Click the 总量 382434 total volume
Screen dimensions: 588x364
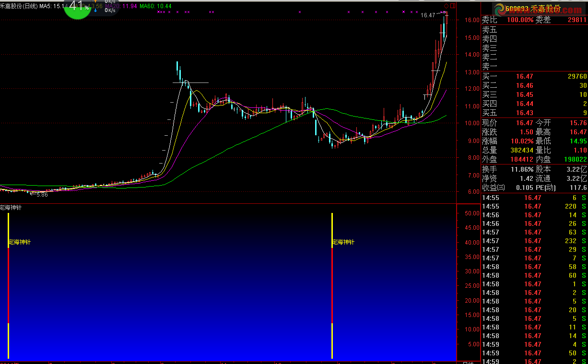[522, 150]
